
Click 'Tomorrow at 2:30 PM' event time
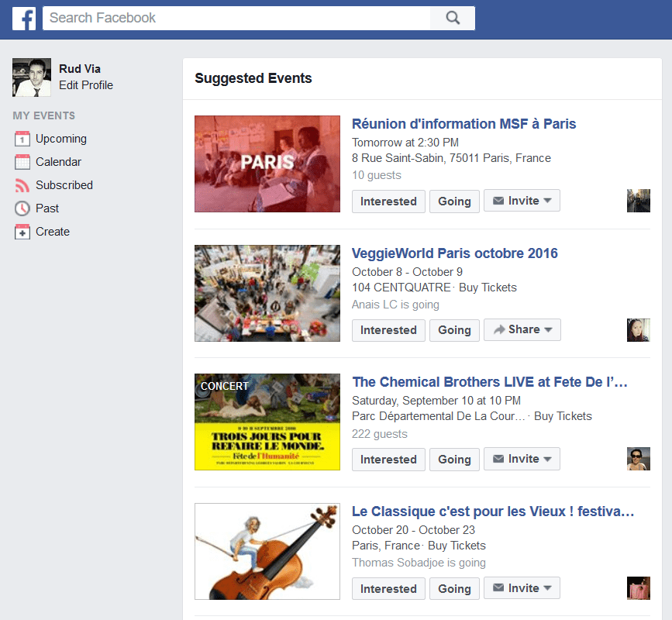[405, 143]
